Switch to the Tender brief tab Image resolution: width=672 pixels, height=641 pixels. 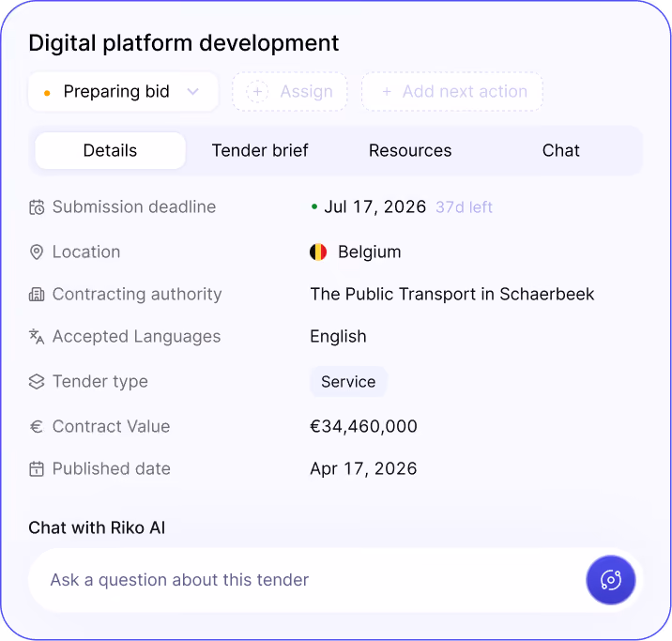coord(260,150)
